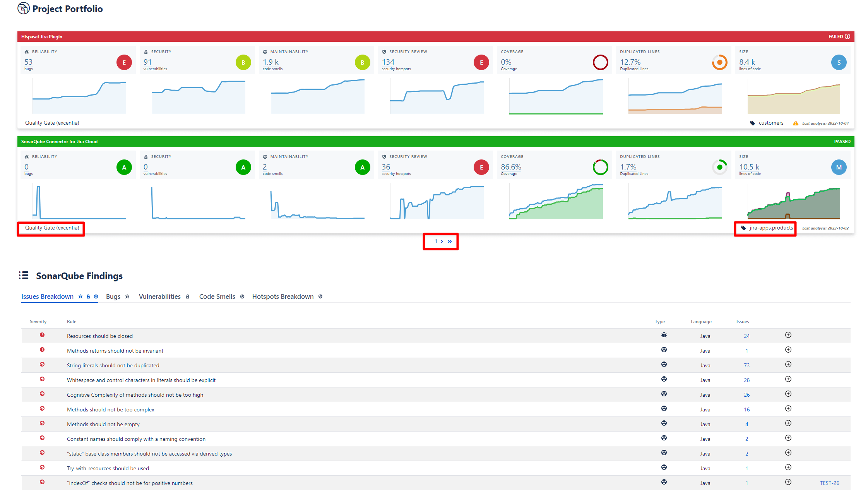Open the Hispasat Jira Plugin project title
868x490 pixels.
click(x=42, y=37)
